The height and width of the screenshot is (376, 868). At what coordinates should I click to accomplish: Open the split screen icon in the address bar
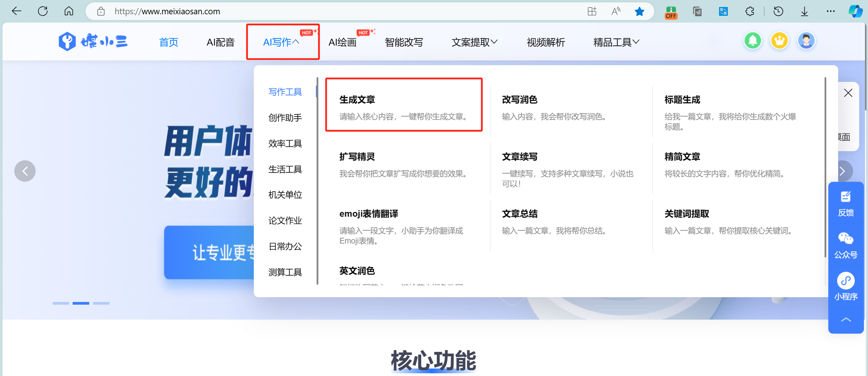[x=592, y=12]
